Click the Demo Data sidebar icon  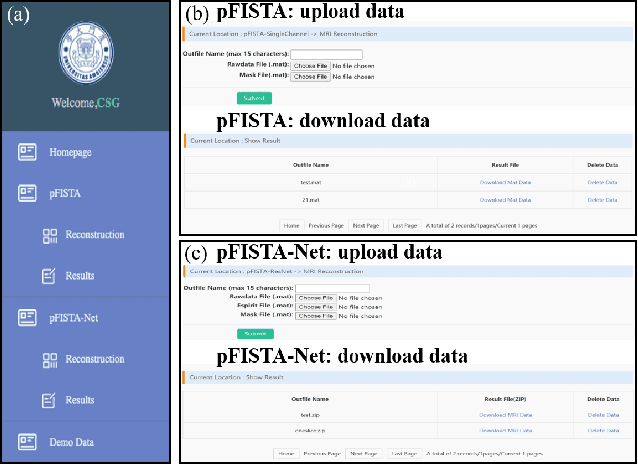[27, 442]
